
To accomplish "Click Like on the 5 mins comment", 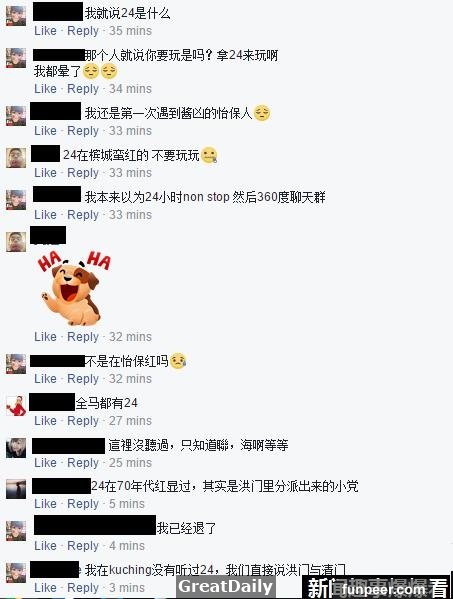I will pyautogui.click(x=45, y=504).
